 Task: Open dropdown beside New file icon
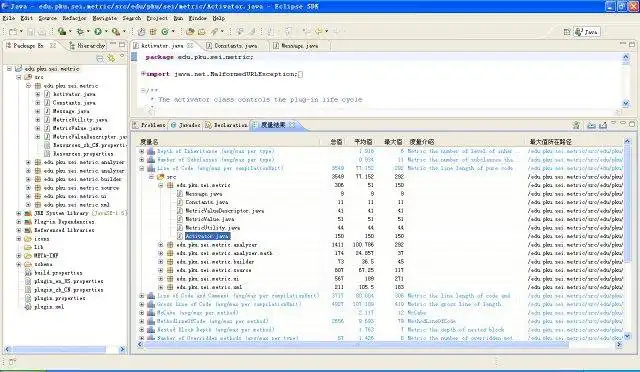pyautogui.click(x=20, y=31)
